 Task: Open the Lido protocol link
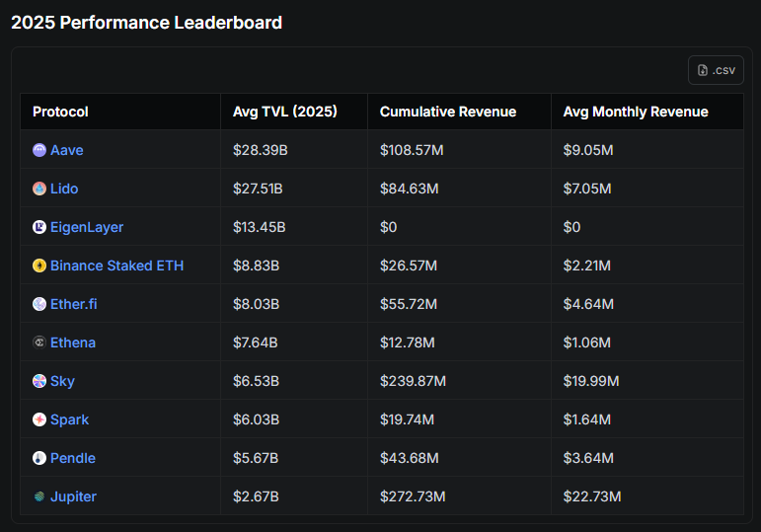(x=64, y=189)
